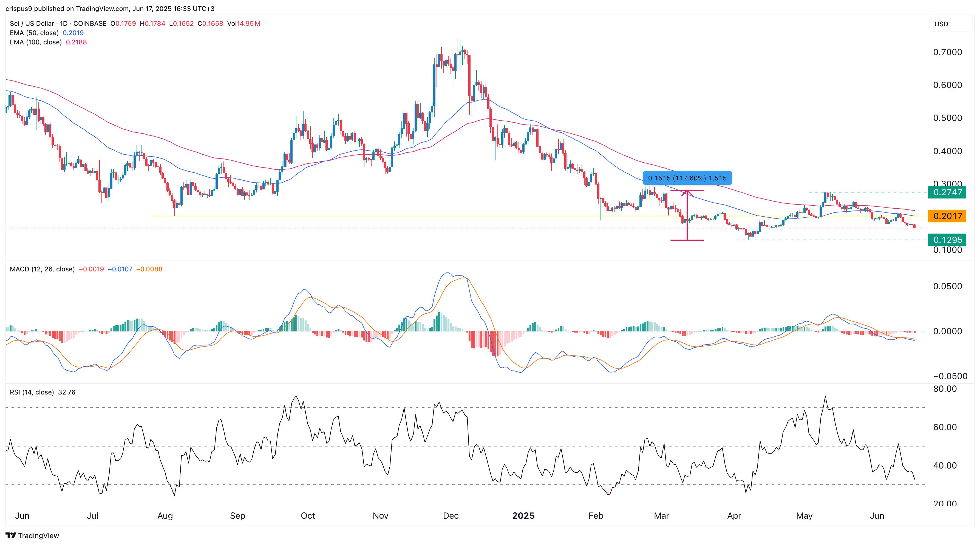Click the 2025 label on time axis
980x545 pixels.
point(523,516)
